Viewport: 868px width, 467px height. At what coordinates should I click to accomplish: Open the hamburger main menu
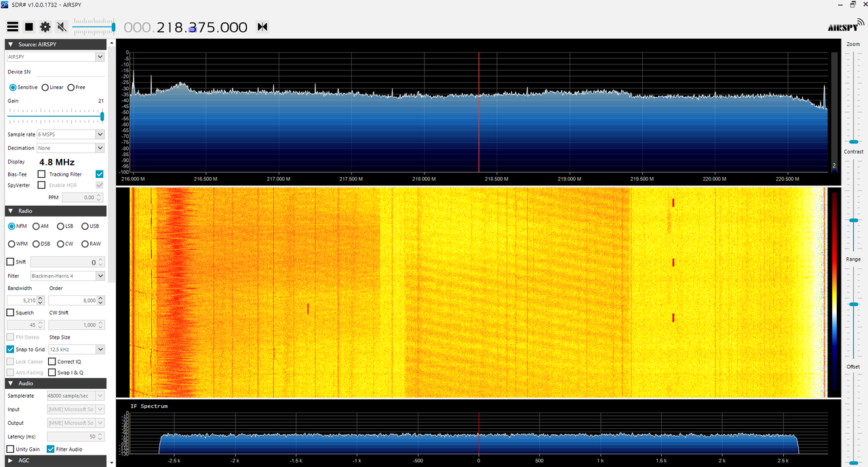(12, 27)
